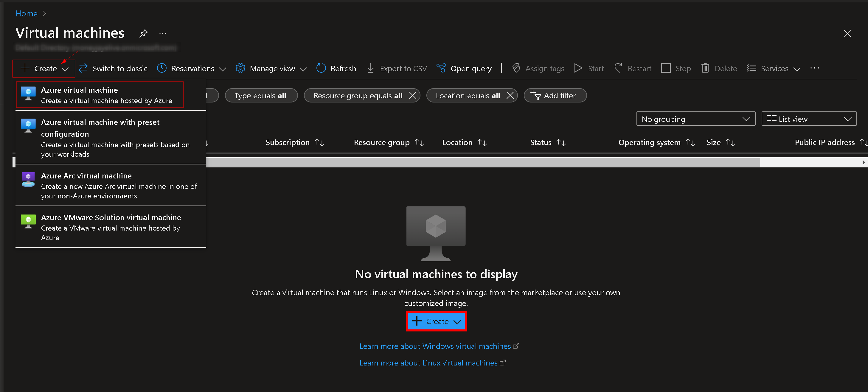This screenshot has width=868, height=392.
Task: Click the Delete toolbar button
Action: [719, 69]
